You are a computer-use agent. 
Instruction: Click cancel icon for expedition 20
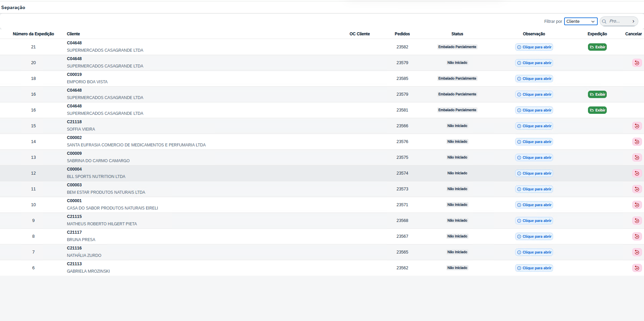637,63
